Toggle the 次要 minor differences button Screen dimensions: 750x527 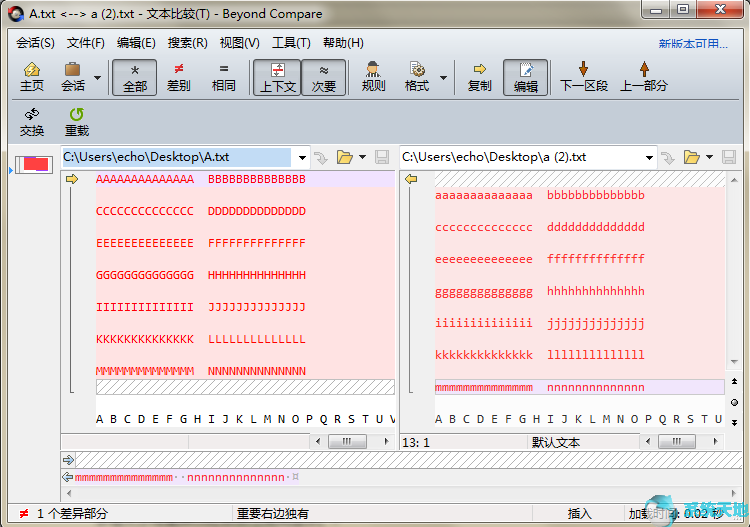[324, 77]
